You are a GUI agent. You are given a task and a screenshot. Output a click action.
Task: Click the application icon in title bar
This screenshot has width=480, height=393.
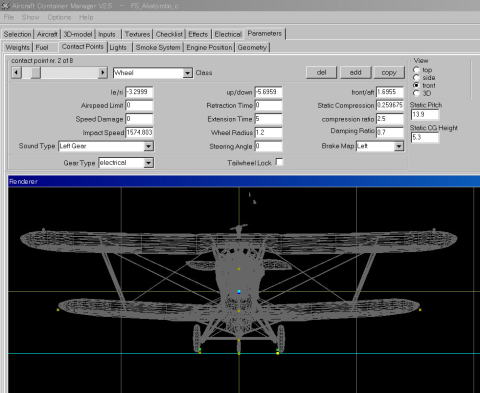(x=5, y=5)
